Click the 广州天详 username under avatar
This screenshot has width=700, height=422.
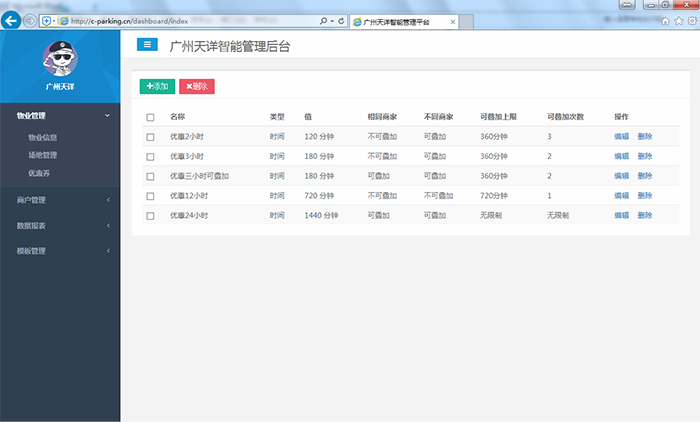coord(60,87)
